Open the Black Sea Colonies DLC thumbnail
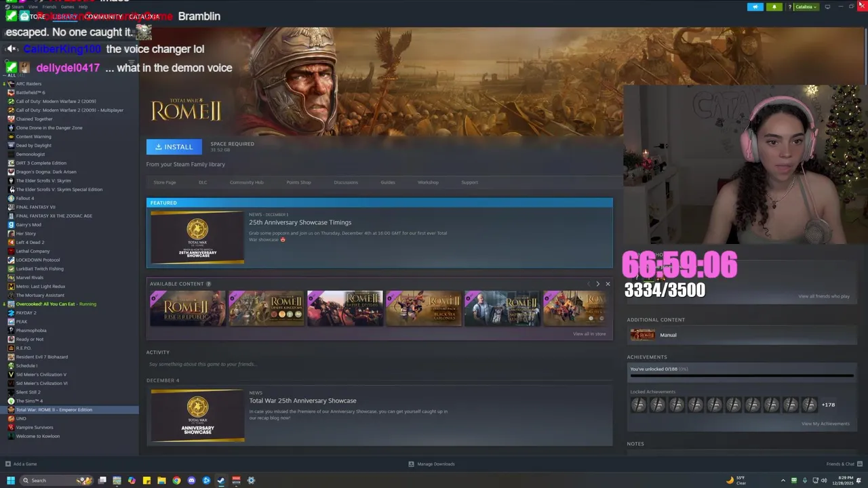 [x=424, y=308]
